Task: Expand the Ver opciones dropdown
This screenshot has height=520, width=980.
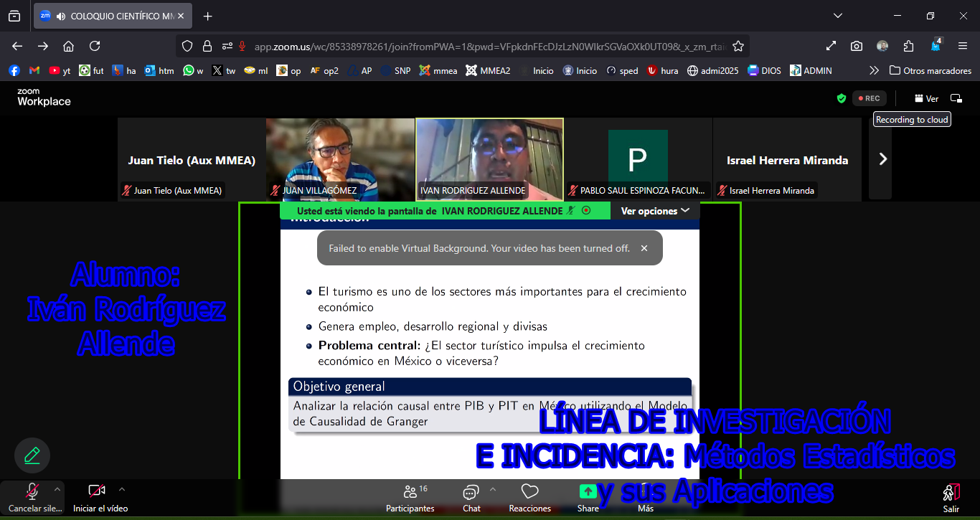Action: pos(655,211)
